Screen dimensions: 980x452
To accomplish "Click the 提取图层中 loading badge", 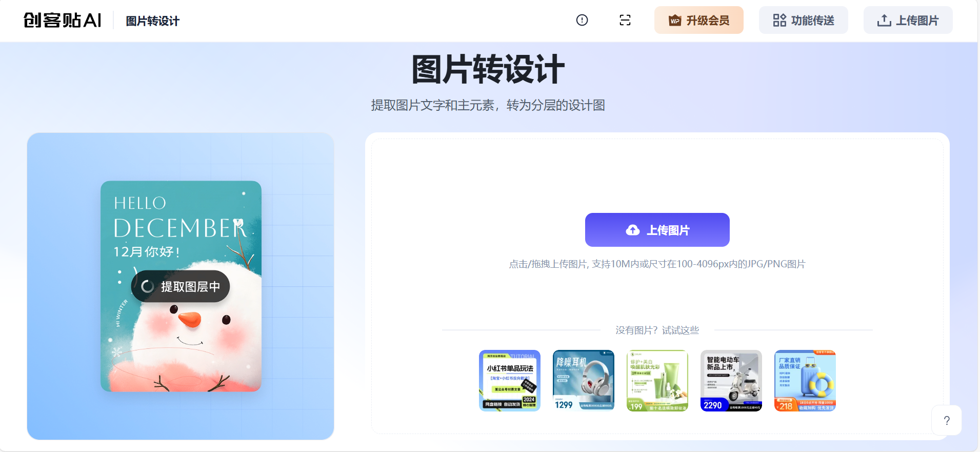I will [181, 286].
